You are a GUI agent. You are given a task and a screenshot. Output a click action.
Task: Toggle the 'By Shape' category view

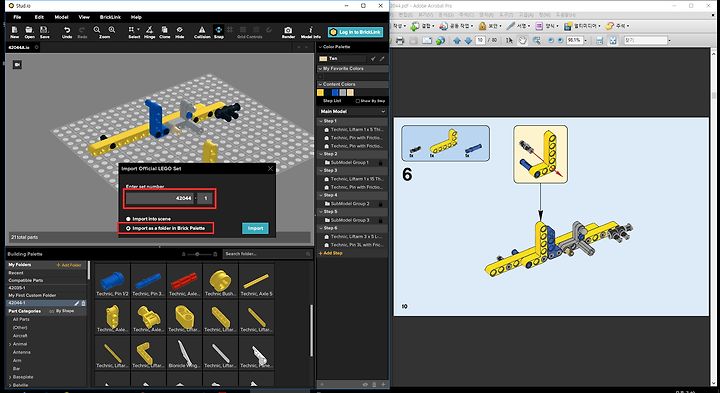[x=62, y=311]
